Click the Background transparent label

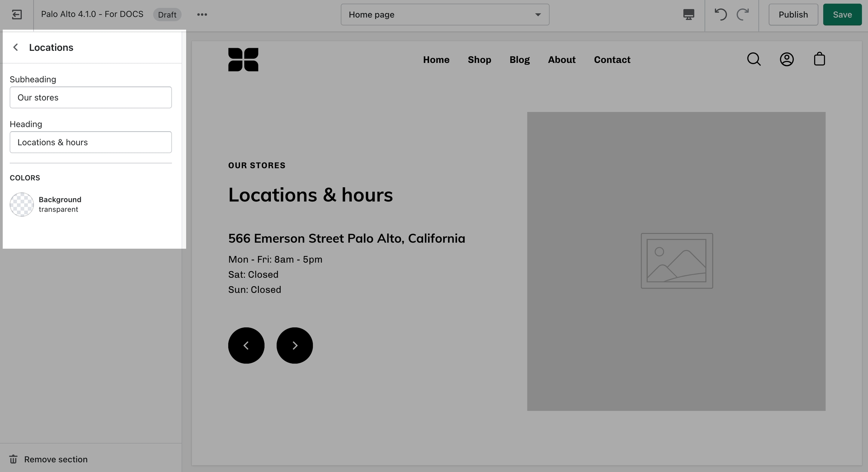pyautogui.click(x=60, y=205)
